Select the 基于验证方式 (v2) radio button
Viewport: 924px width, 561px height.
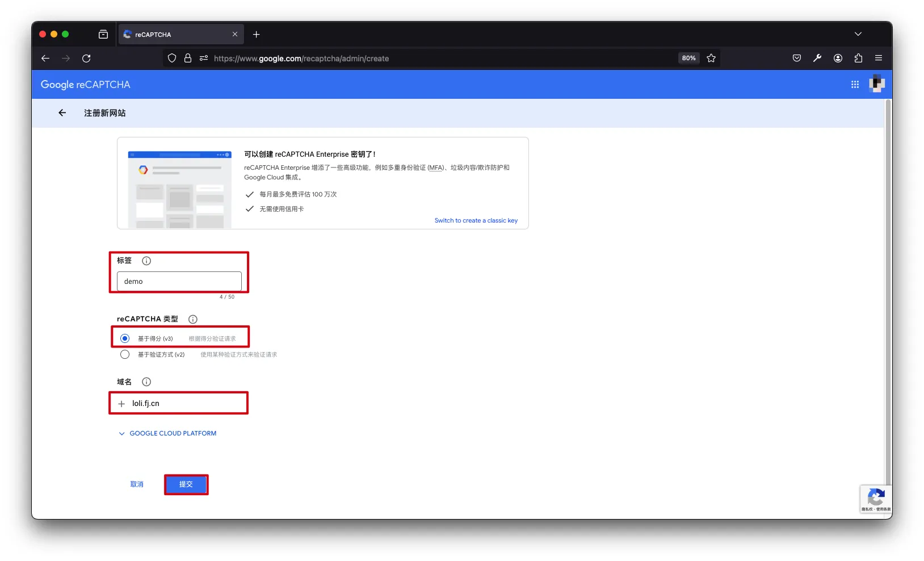pos(125,354)
